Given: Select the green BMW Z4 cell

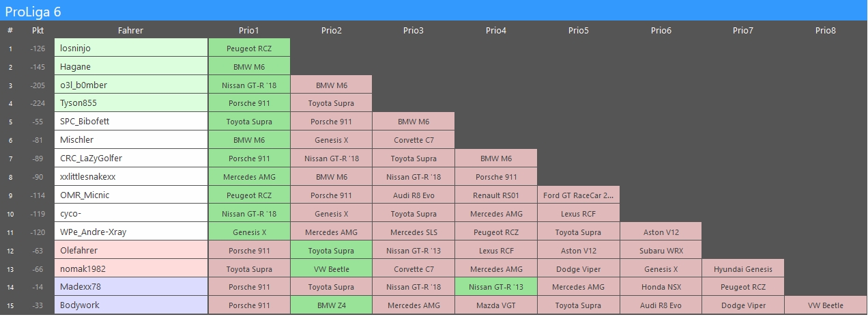Looking at the screenshot, I should click(x=331, y=305).
